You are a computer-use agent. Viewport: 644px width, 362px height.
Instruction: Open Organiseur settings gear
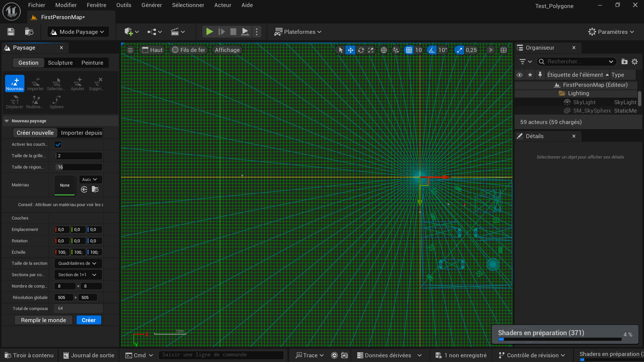tap(635, 61)
